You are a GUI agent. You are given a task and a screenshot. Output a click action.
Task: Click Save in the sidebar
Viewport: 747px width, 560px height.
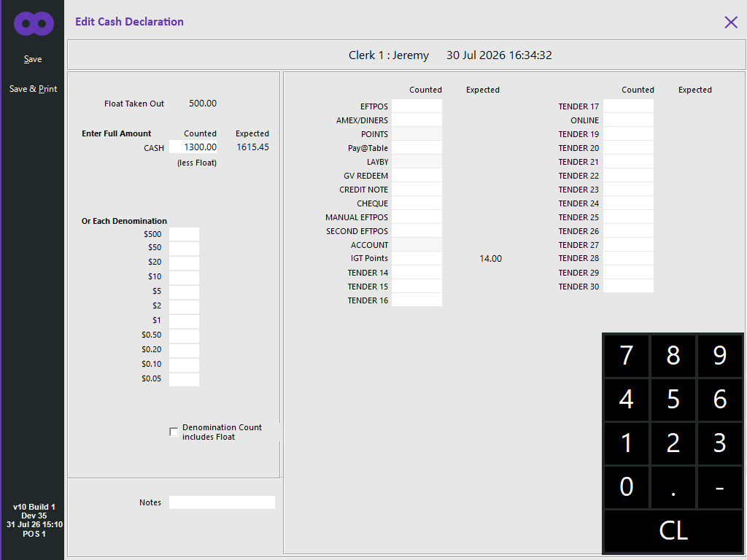pos(33,59)
